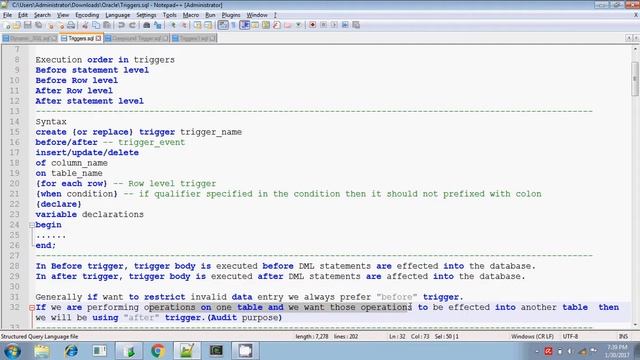Click Run macro multiple times icon
Viewport: 640px width, 360px height.
tap(345, 25)
